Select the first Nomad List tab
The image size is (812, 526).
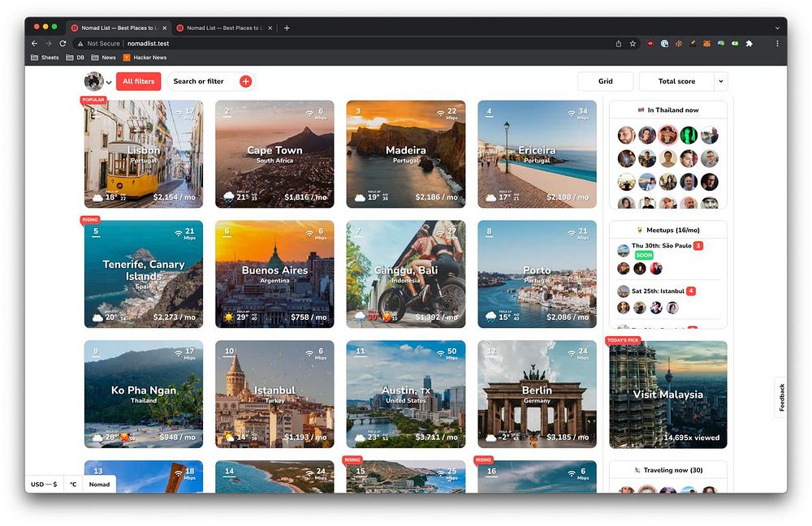118,28
